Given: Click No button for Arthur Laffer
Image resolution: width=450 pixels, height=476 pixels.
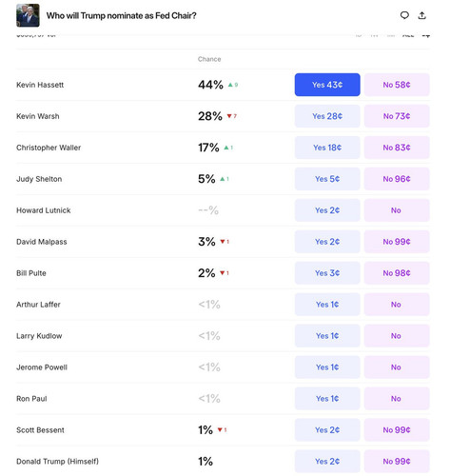Looking at the screenshot, I should coord(397,305).
